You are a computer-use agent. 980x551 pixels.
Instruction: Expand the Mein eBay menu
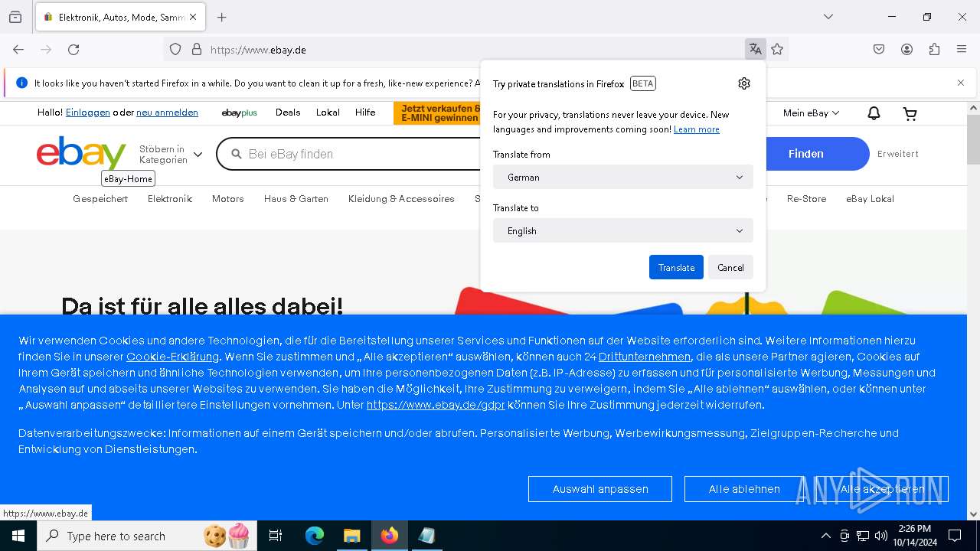click(811, 113)
